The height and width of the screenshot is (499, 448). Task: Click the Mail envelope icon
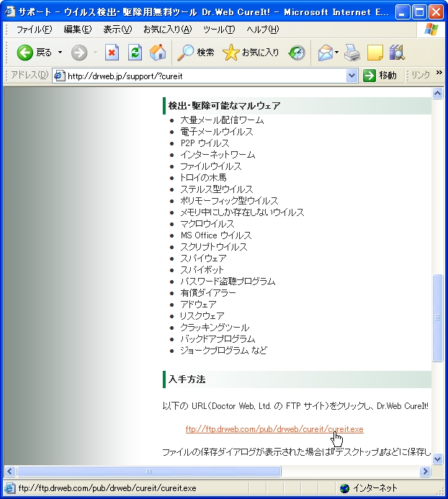click(x=325, y=53)
